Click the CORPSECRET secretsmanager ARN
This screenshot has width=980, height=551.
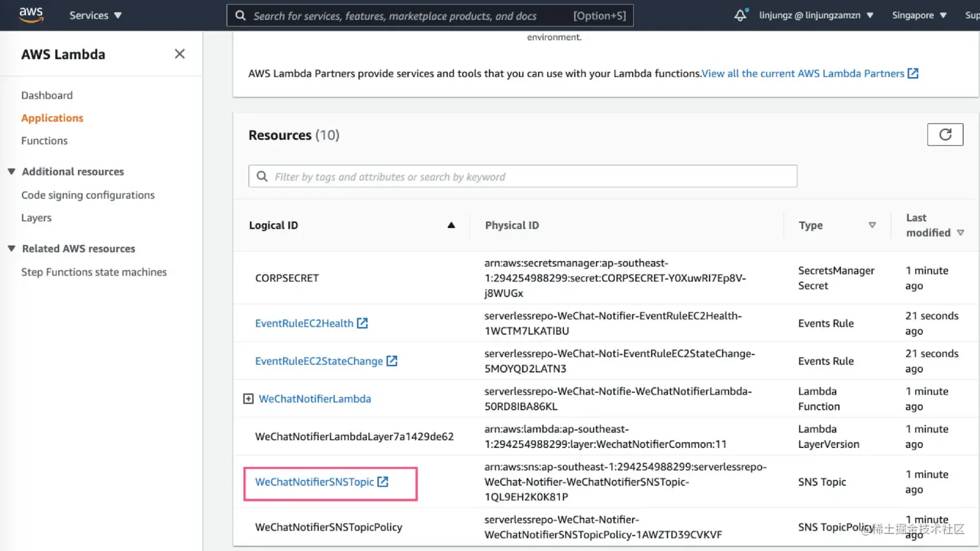pyautogui.click(x=615, y=278)
